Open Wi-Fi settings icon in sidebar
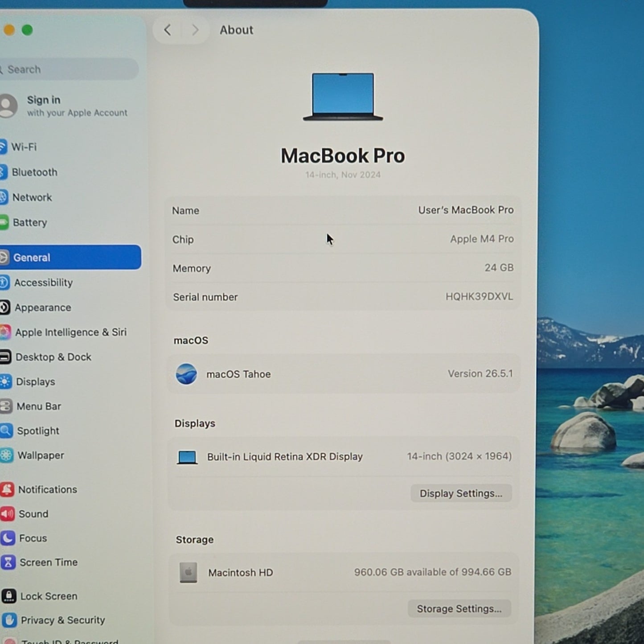This screenshot has width=644, height=644. [x=3, y=147]
